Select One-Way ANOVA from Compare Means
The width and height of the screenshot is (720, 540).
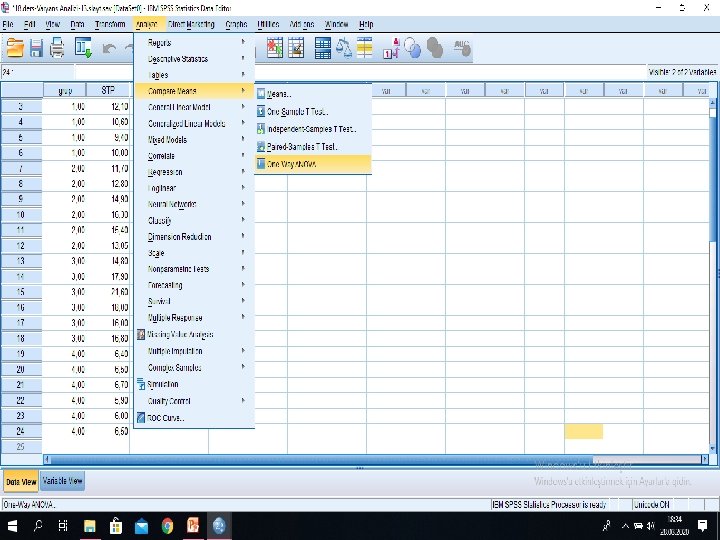coord(313,164)
